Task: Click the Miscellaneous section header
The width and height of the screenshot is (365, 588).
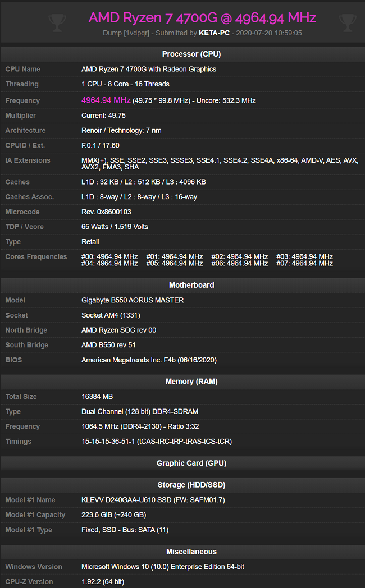Action: pyautogui.click(x=191, y=552)
